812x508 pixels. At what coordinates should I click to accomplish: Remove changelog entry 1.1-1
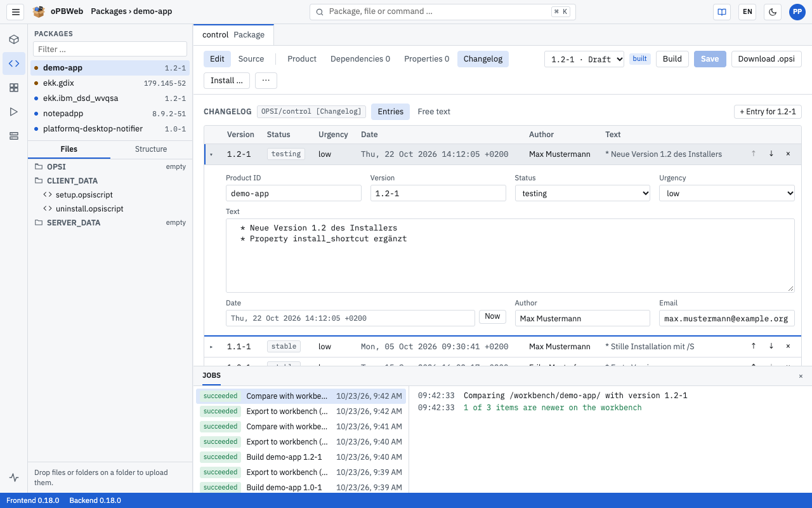click(788, 346)
